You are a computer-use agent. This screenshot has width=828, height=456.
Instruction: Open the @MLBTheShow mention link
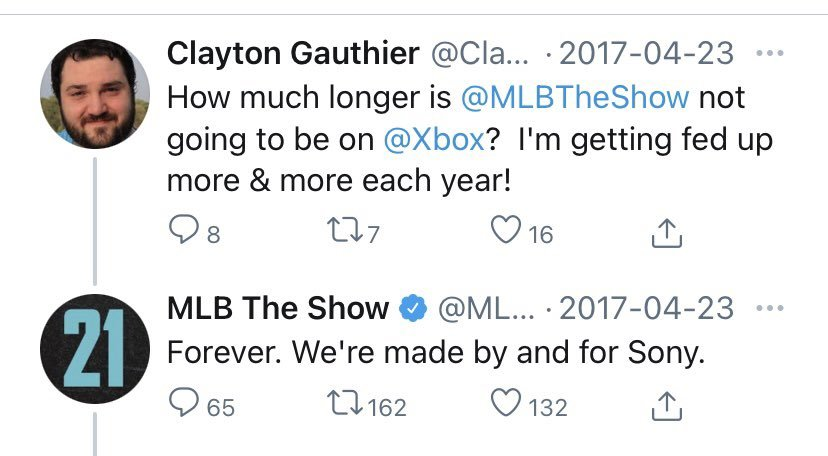575,99
